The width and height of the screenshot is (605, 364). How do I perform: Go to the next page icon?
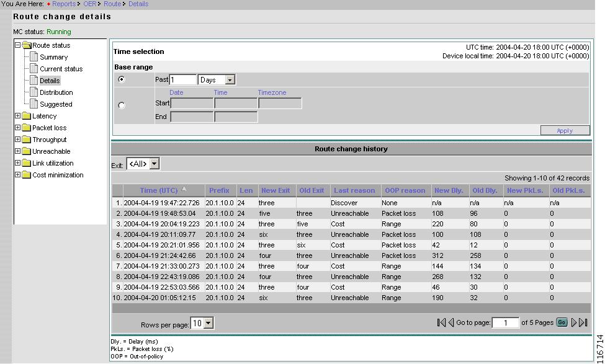pos(574,322)
